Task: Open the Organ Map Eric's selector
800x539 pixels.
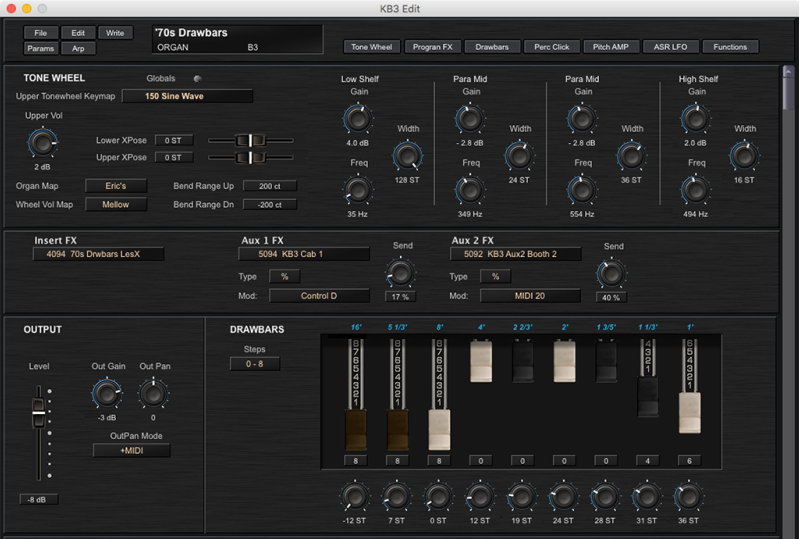Action: tap(116, 186)
